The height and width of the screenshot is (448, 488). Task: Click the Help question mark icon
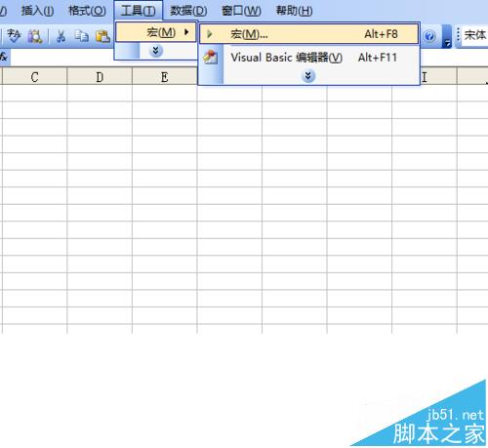coord(429,36)
